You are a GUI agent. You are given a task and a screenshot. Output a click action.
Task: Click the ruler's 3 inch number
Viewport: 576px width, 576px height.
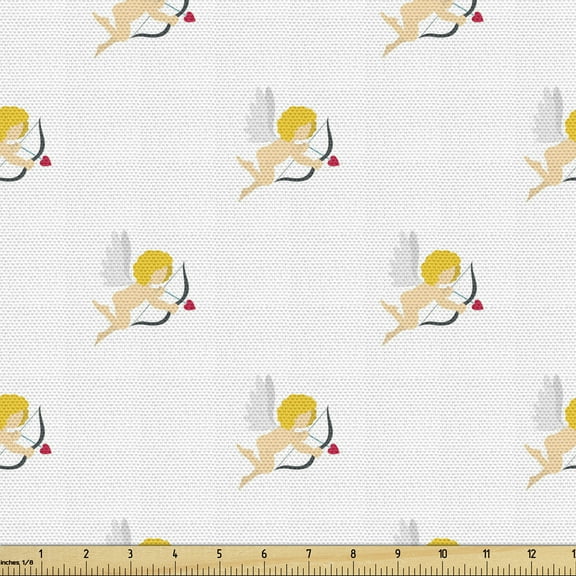pyautogui.click(x=130, y=554)
